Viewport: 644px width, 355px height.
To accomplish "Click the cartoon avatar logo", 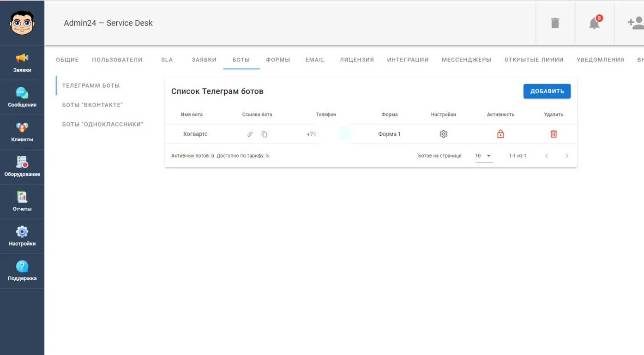I will coord(22,23).
